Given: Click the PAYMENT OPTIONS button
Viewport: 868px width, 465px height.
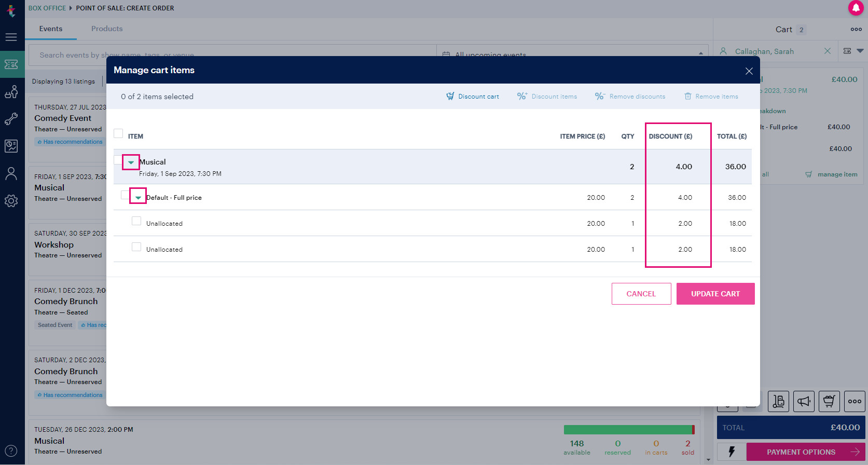Looking at the screenshot, I should coord(806,452).
